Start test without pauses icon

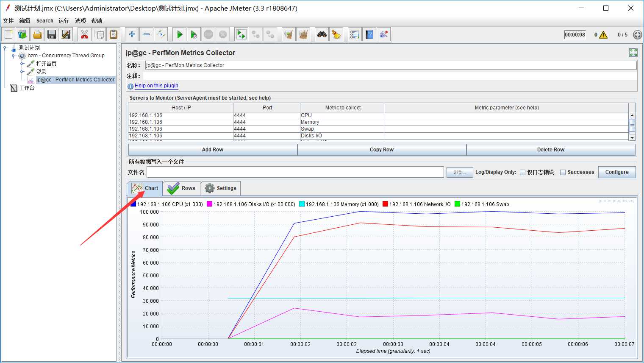(194, 34)
